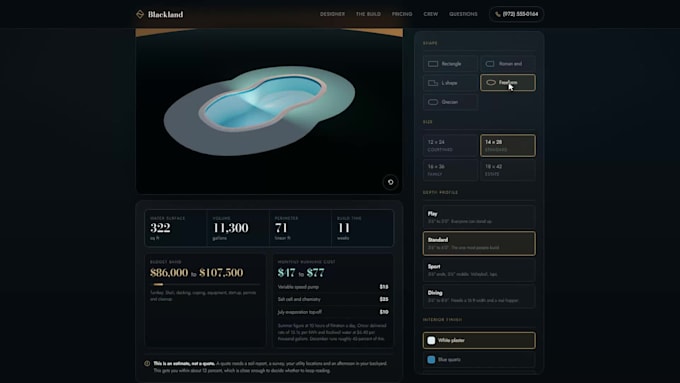The width and height of the screenshot is (680, 383).
Task: Choose the 18 x 42 Estate size
Action: click(x=508, y=170)
